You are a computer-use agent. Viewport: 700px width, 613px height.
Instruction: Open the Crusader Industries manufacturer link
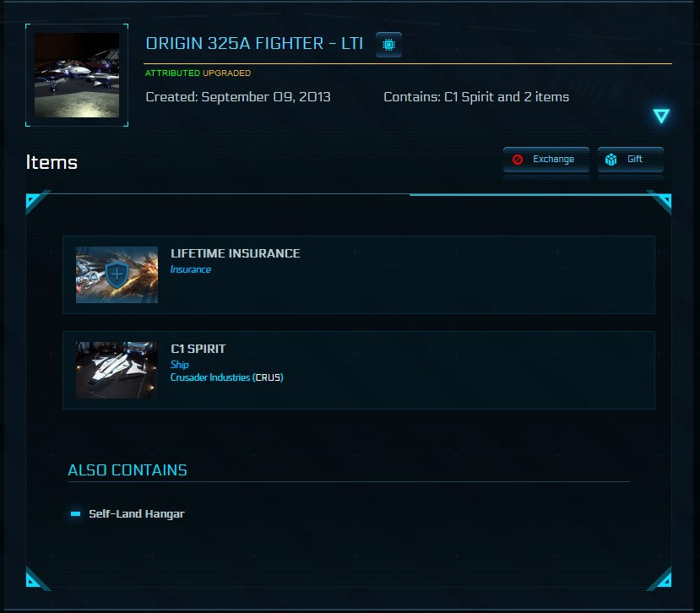point(210,377)
